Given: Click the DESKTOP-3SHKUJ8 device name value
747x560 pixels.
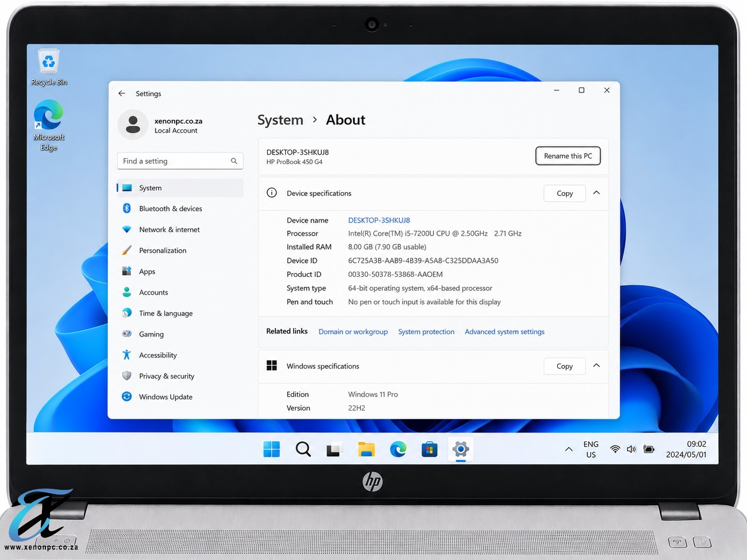Looking at the screenshot, I should pos(379,220).
